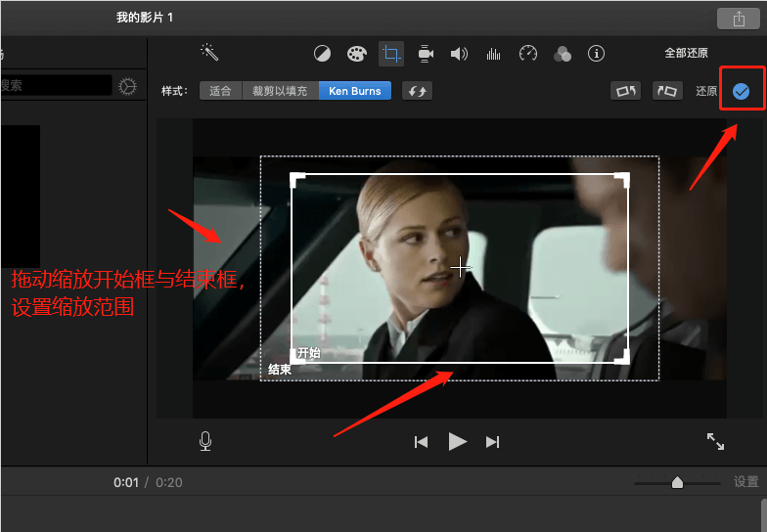Show the clip information icon

(596, 54)
